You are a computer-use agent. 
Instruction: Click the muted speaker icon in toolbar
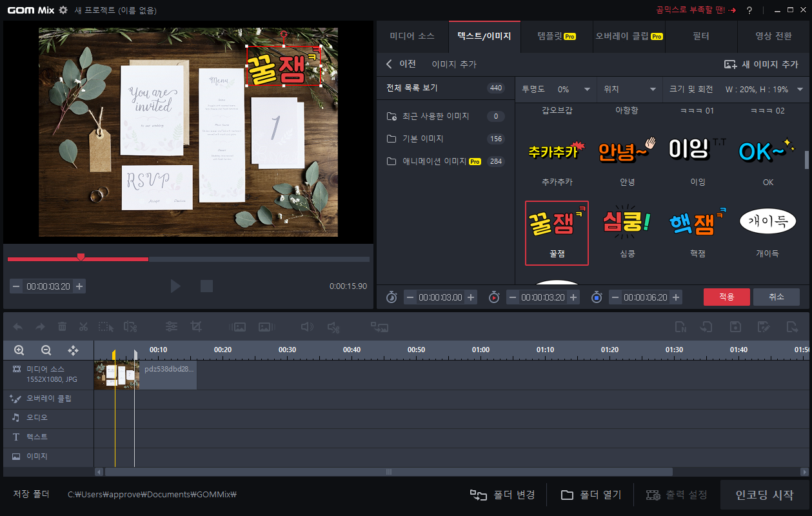(333, 327)
